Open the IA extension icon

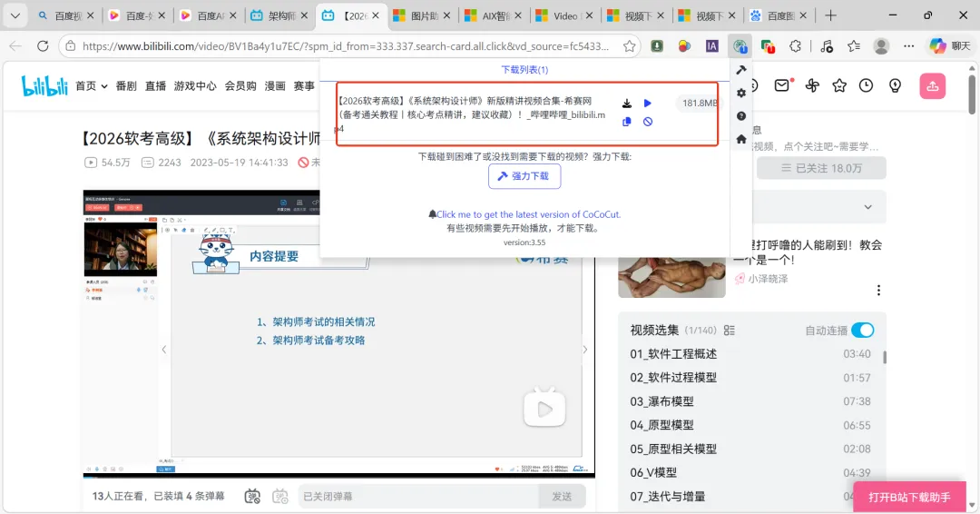pos(712,45)
